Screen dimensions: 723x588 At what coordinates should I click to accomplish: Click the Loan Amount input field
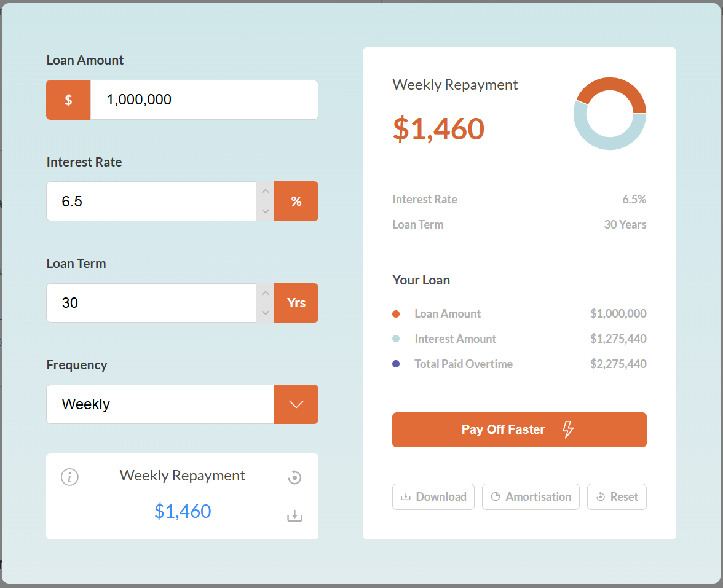(x=203, y=100)
